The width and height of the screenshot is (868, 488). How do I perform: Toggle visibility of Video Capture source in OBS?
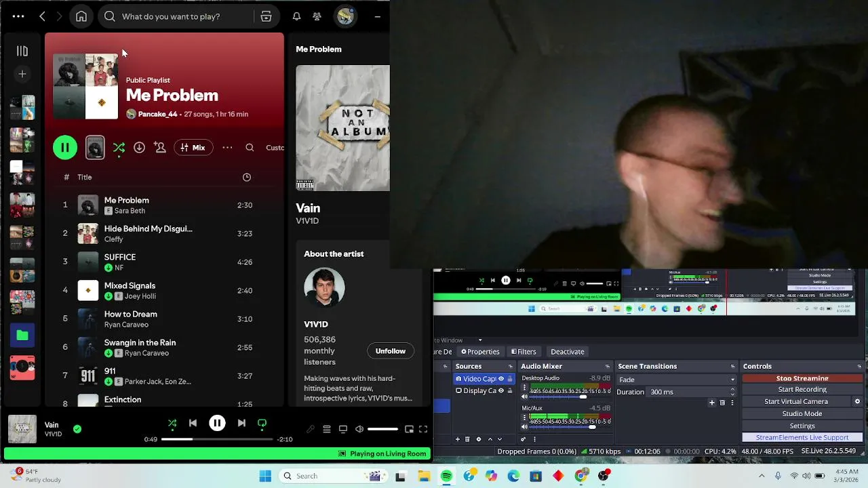501,379
